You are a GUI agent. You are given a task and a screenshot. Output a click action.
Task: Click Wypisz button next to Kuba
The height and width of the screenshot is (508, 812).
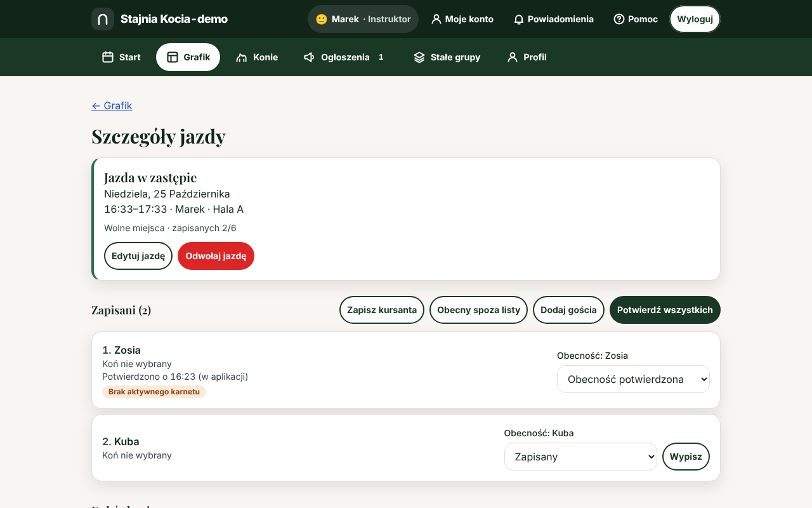[686, 457]
